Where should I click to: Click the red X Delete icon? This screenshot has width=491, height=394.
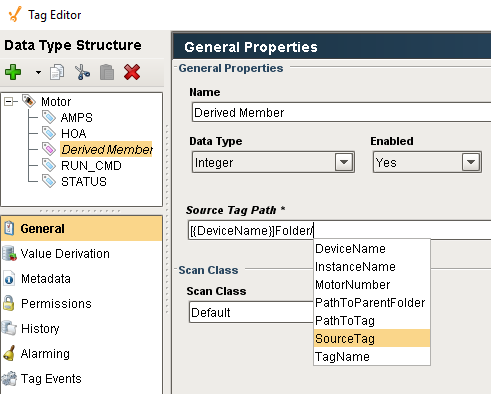tap(132, 72)
